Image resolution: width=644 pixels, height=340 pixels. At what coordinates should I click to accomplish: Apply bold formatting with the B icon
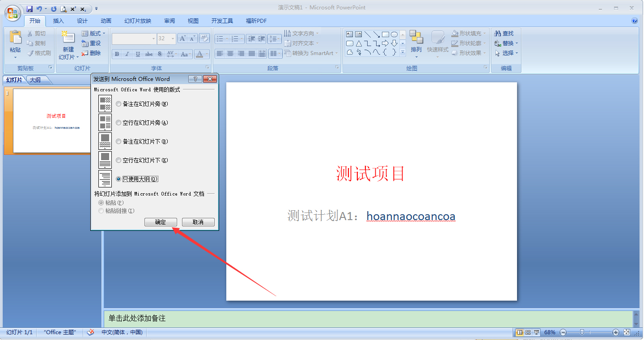pyautogui.click(x=116, y=54)
